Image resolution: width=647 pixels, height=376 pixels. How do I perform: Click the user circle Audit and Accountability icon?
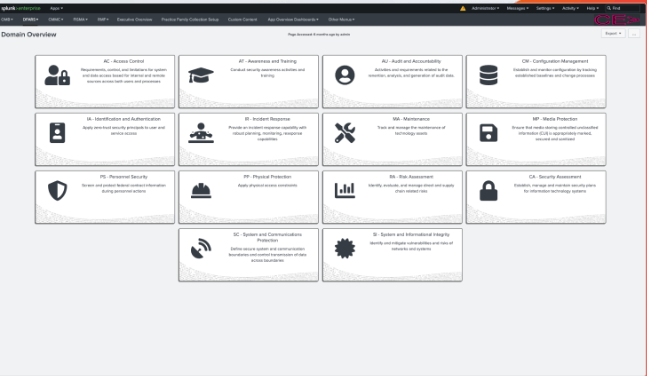(345, 75)
